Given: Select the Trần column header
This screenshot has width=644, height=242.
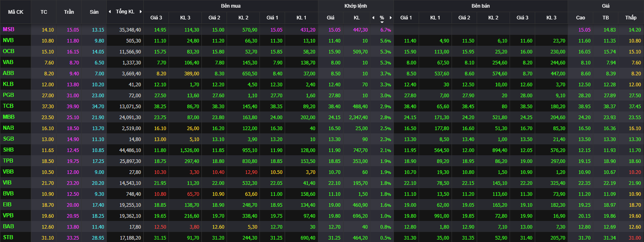Looking at the screenshot, I should point(69,12).
